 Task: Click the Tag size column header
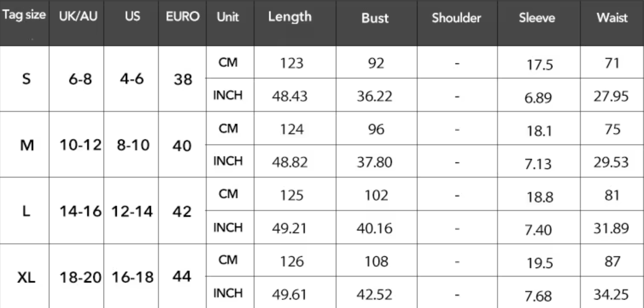(24, 17)
